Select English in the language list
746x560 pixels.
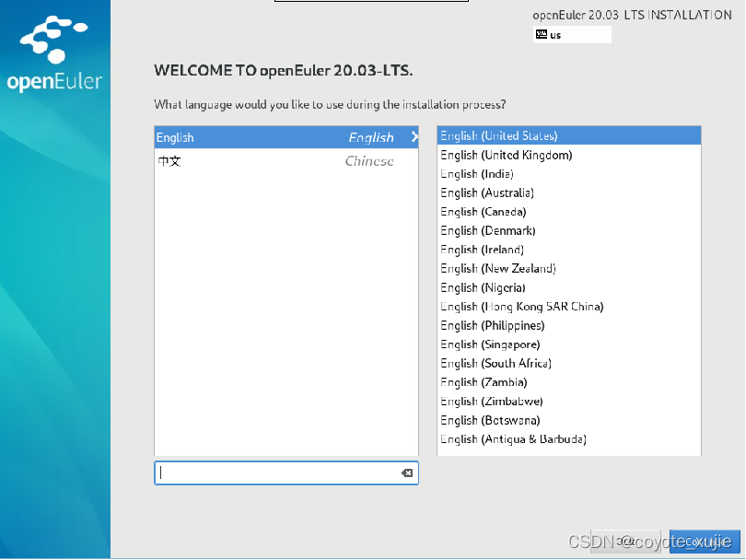pyautogui.click(x=286, y=137)
